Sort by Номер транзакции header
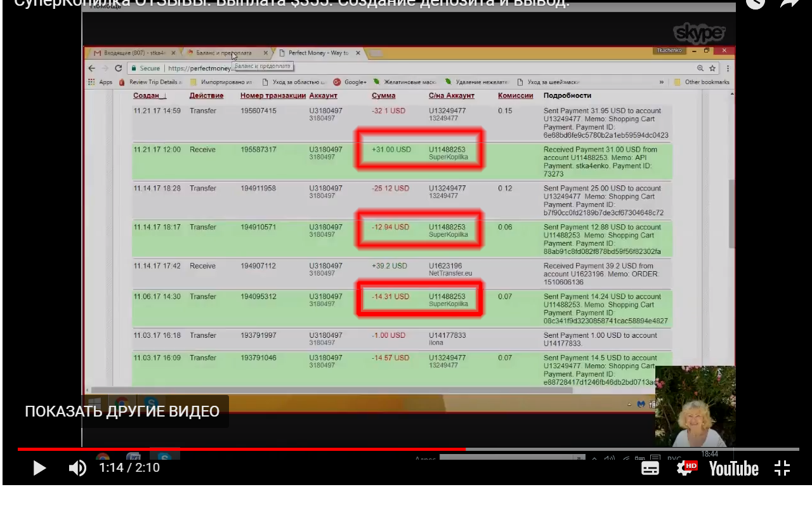The image size is (812, 508). tap(273, 96)
